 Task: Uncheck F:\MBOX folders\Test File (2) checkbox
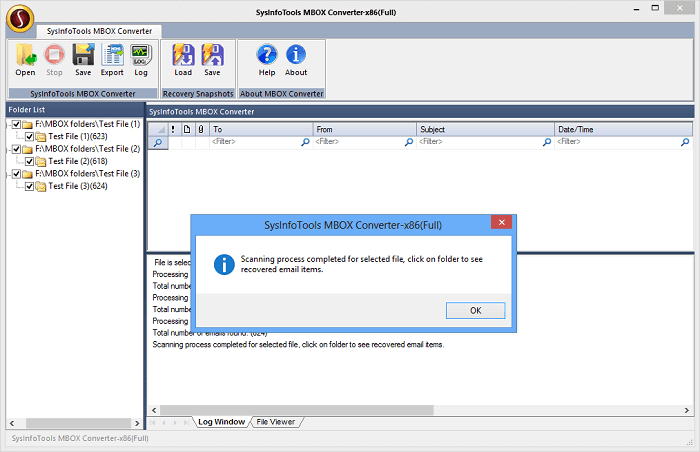(x=17, y=149)
